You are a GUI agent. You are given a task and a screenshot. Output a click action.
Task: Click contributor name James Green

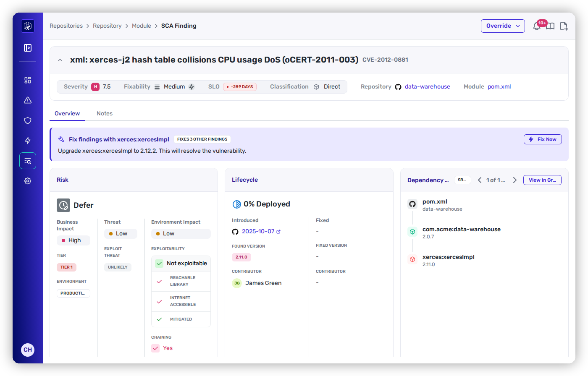click(263, 283)
